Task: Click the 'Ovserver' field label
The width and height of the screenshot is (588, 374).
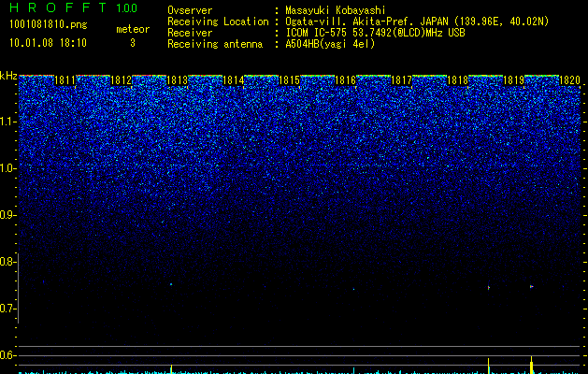Action: [x=190, y=10]
